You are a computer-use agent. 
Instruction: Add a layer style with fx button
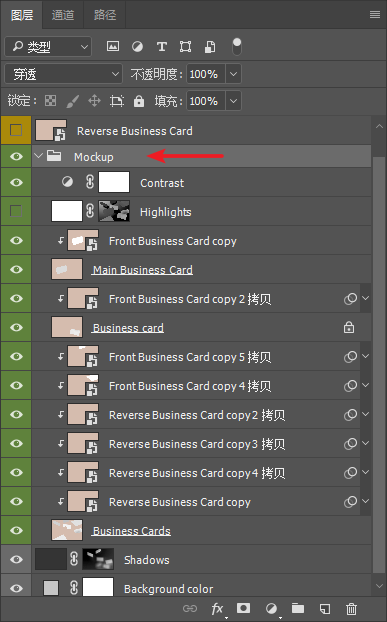(217, 609)
